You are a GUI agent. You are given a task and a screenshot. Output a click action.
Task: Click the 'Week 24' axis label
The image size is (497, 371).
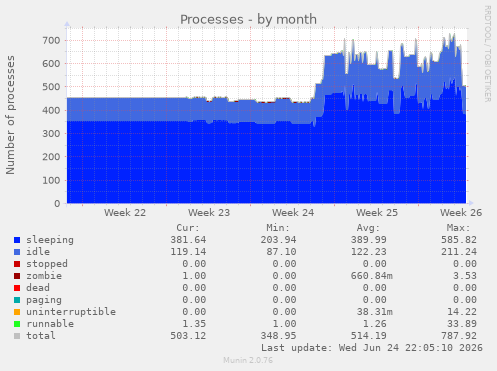click(x=293, y=213)
